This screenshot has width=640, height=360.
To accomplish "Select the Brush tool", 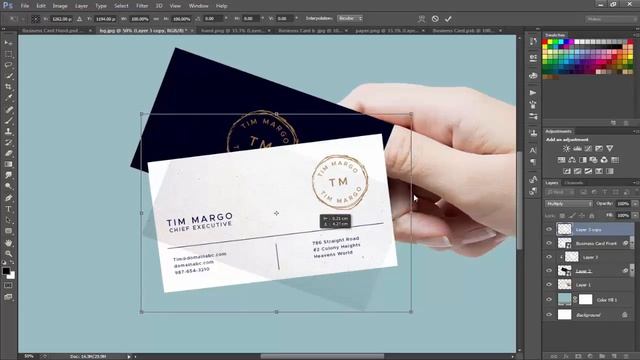I will pyautogui.click(x=8, y=120).
